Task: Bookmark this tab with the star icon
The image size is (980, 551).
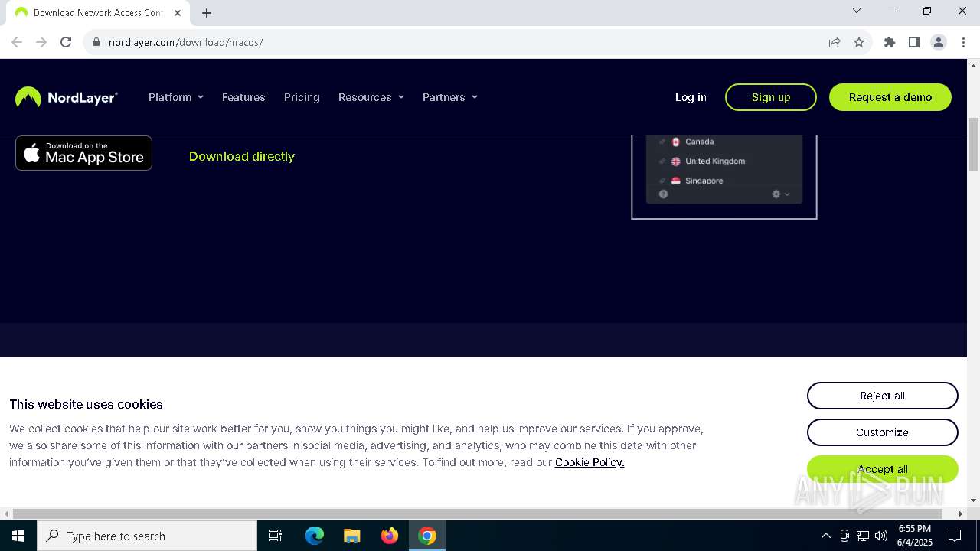Action: 859,42
